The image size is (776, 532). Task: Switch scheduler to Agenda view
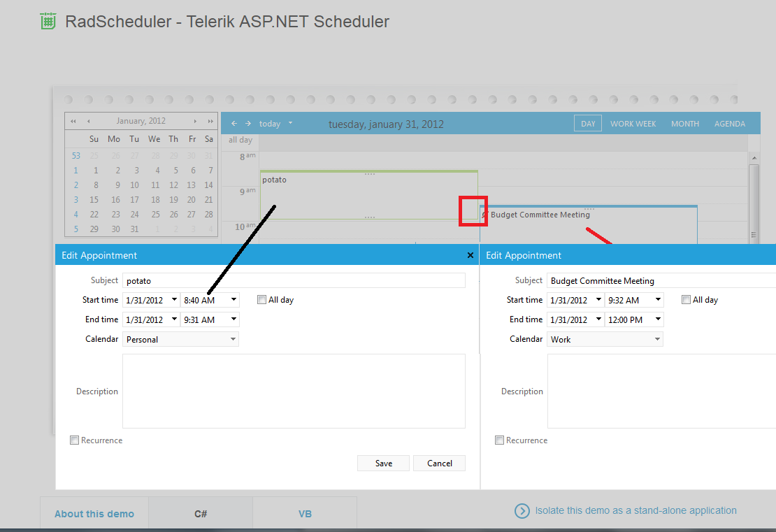coord(729,124)
